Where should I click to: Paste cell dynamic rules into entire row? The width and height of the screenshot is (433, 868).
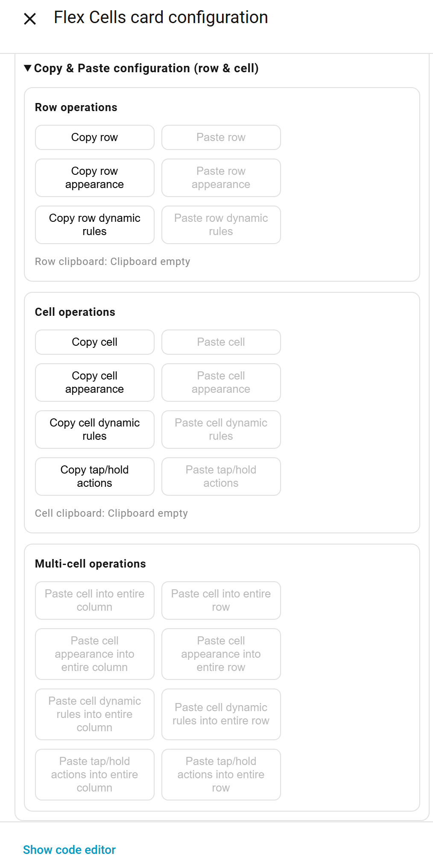click(x=221, y=714)
